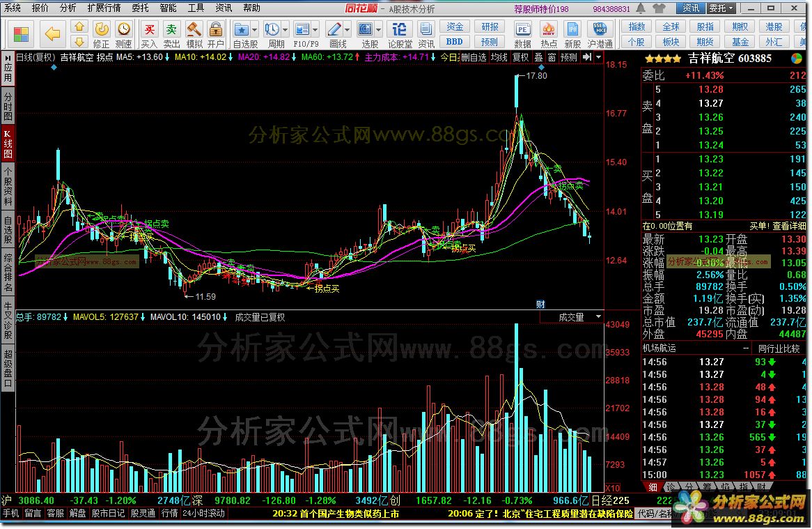
Task: Click the 24小时滚动 news item
Action: (203, 514)
